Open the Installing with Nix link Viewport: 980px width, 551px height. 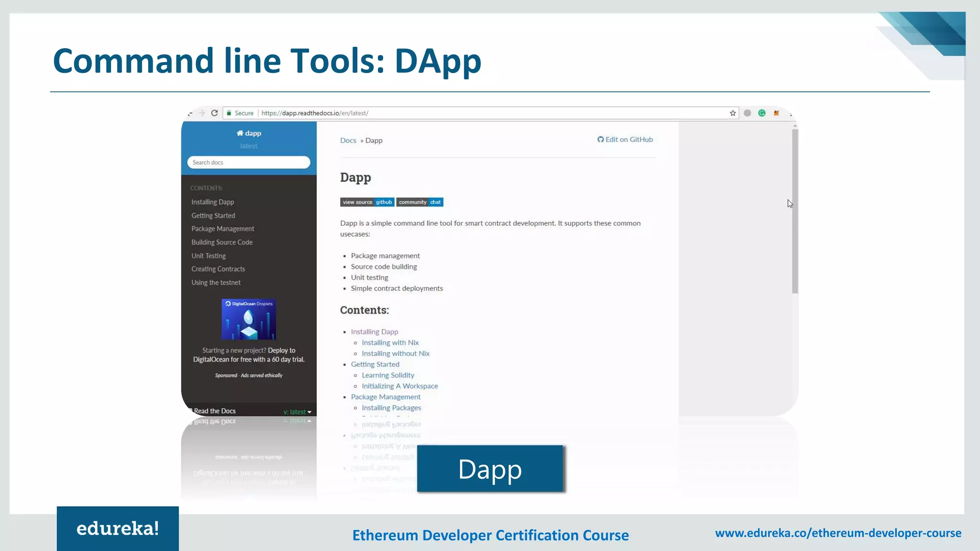(390, 342)
